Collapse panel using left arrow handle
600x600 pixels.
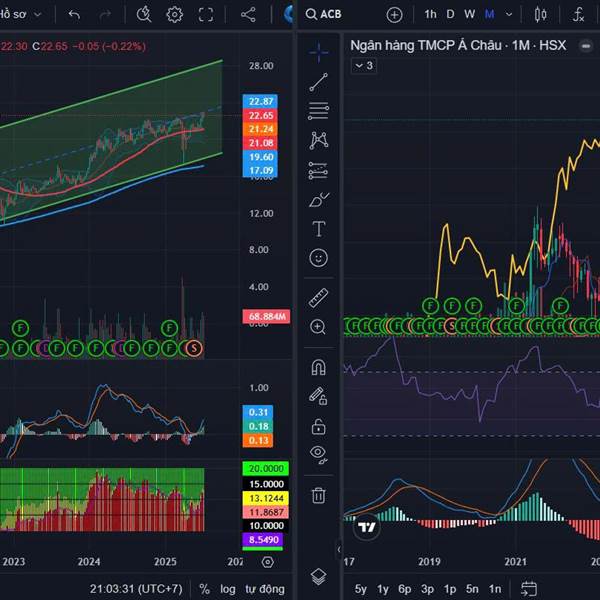[339, 550]
